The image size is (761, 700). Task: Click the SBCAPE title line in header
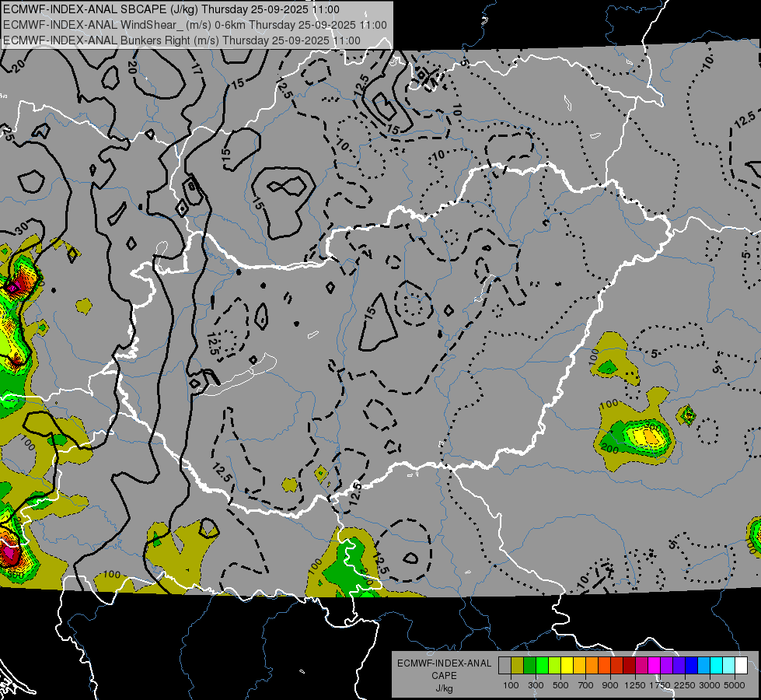coord(171,9)
